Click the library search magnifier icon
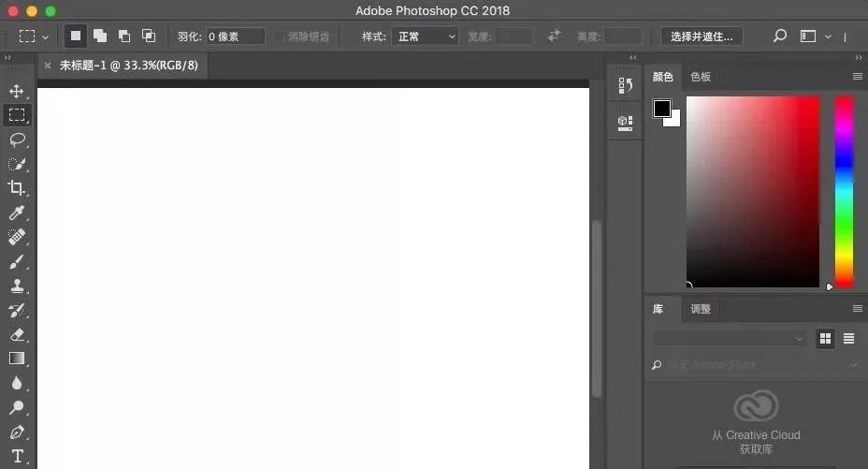 coord(657,365)
